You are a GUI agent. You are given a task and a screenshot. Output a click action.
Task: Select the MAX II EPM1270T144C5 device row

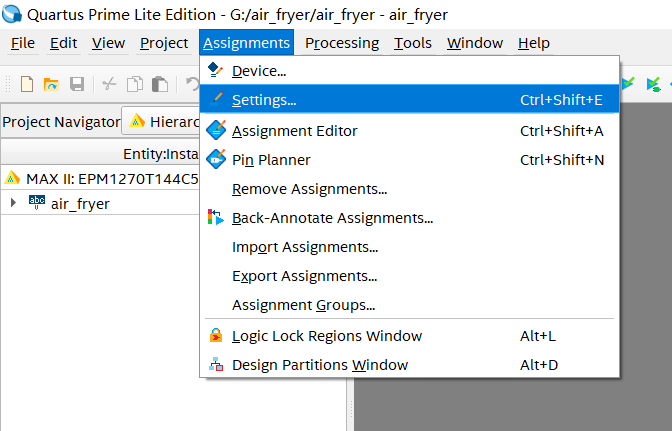(100, 178)
